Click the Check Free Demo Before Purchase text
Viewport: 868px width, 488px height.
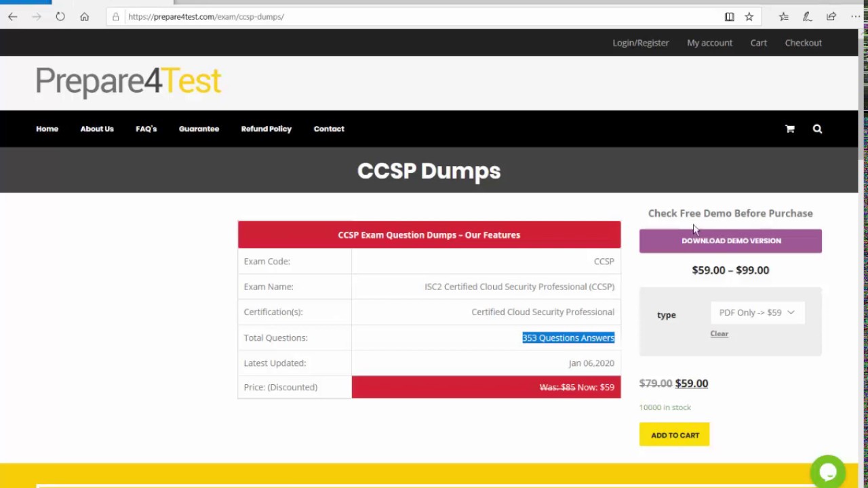[x=730, y=213]
